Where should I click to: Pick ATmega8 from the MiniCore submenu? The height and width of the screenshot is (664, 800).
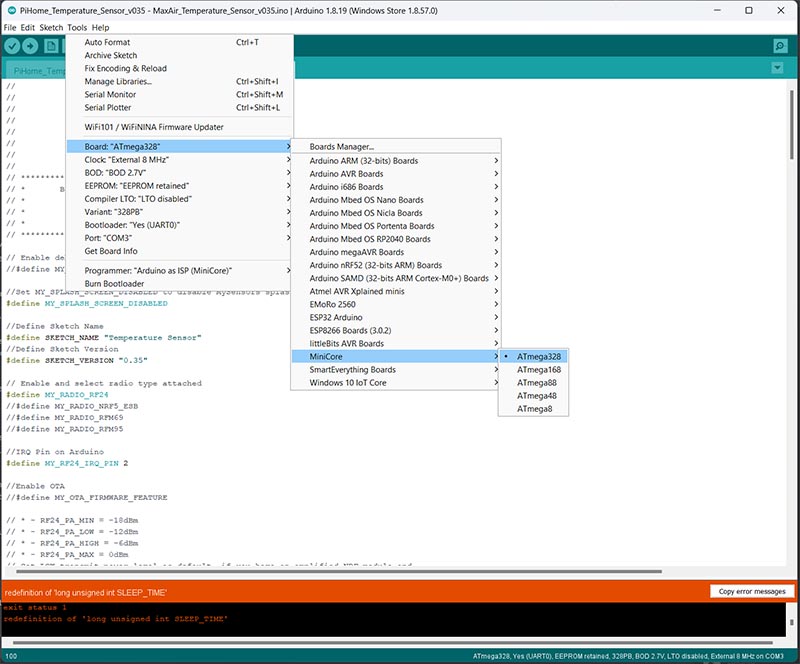point(534,409)
